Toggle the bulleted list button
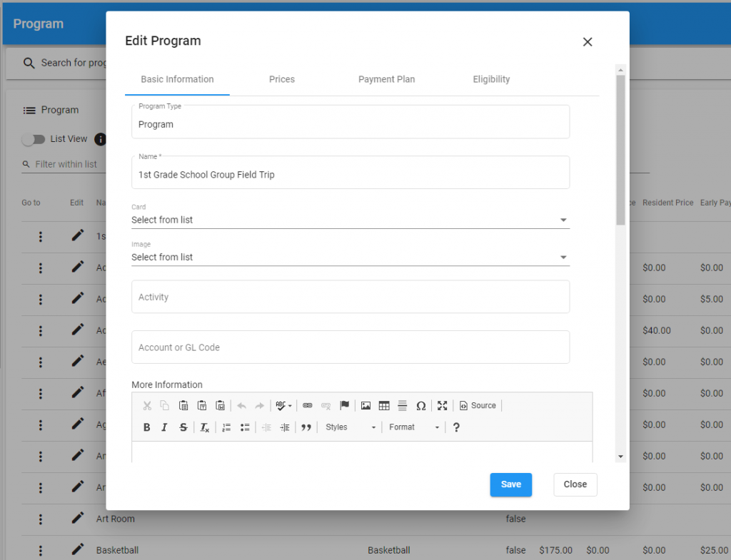This screenshot has width=731, height=560. (245, 427)
